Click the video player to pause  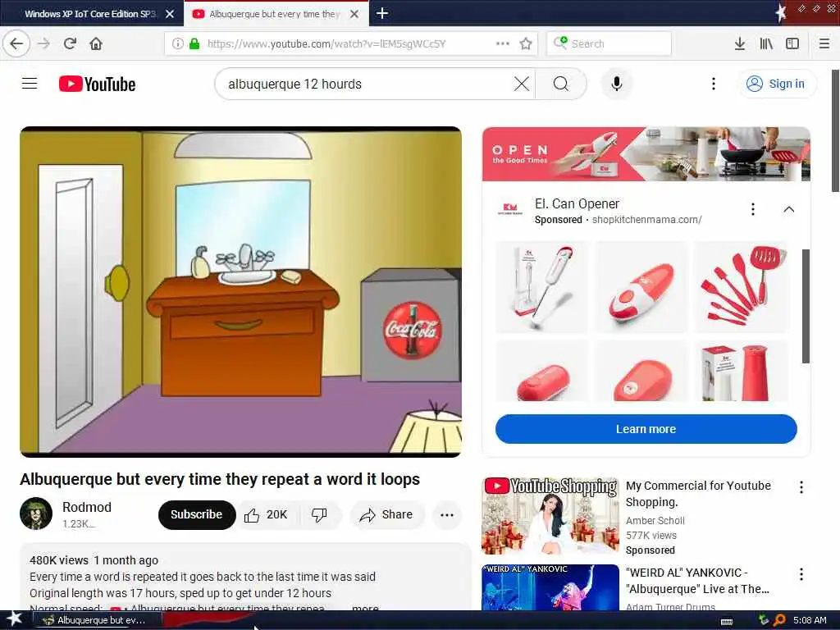point(240,292)
